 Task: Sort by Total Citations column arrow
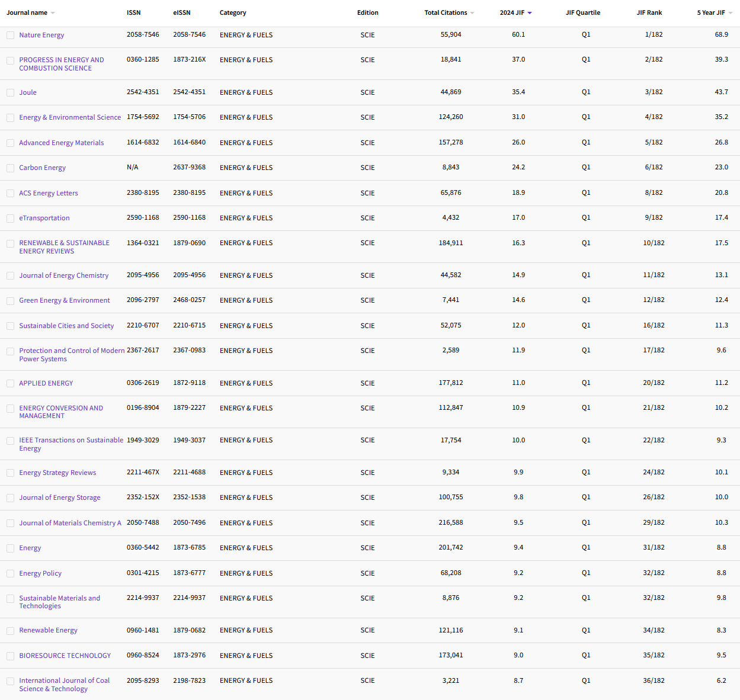pos(472,13)
